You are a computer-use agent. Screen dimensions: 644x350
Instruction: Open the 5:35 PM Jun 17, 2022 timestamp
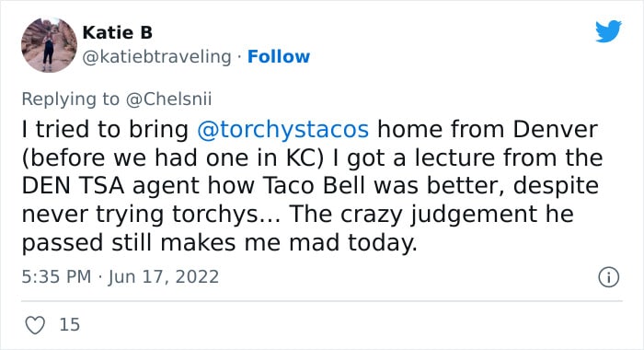121,277
